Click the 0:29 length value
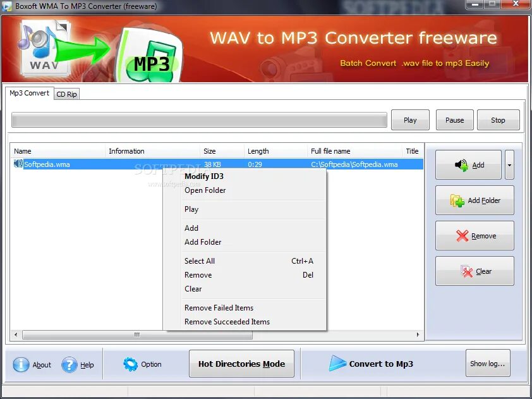 click(255, 164)
